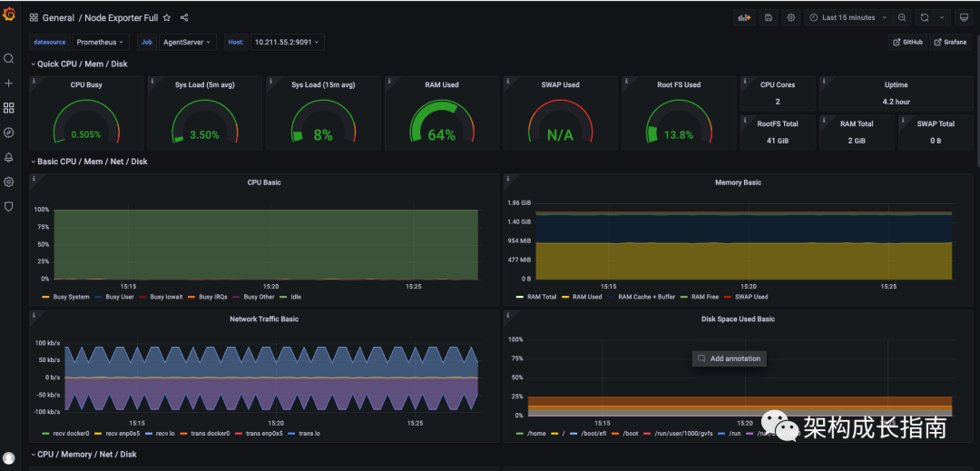Open the GitHub link
Image resolution: width=980 pixels, height=471 pixels.
click(x=907, y=42)
